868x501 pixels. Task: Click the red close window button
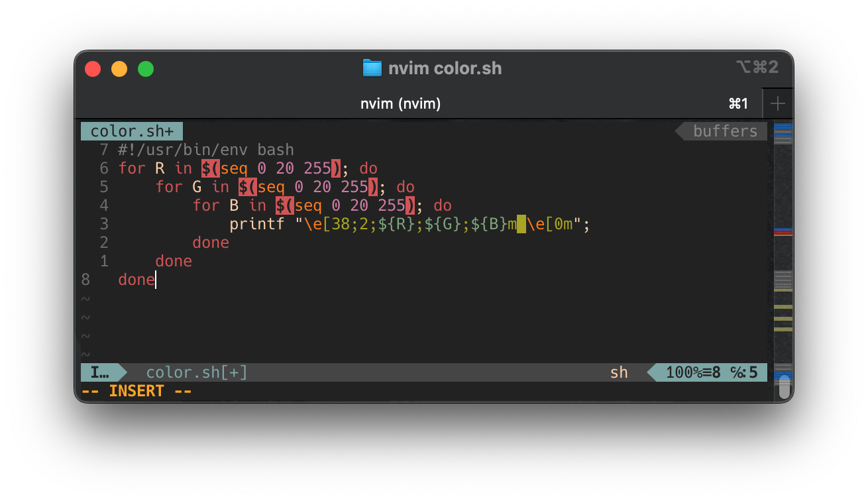pos(93,69)
